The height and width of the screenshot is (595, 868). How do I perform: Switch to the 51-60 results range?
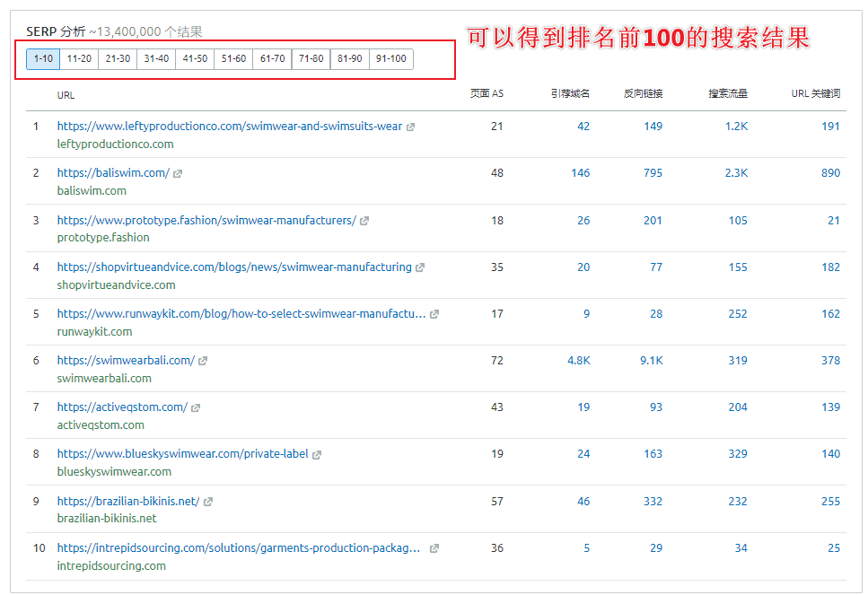pyautogui.click(x=233, y=59)
